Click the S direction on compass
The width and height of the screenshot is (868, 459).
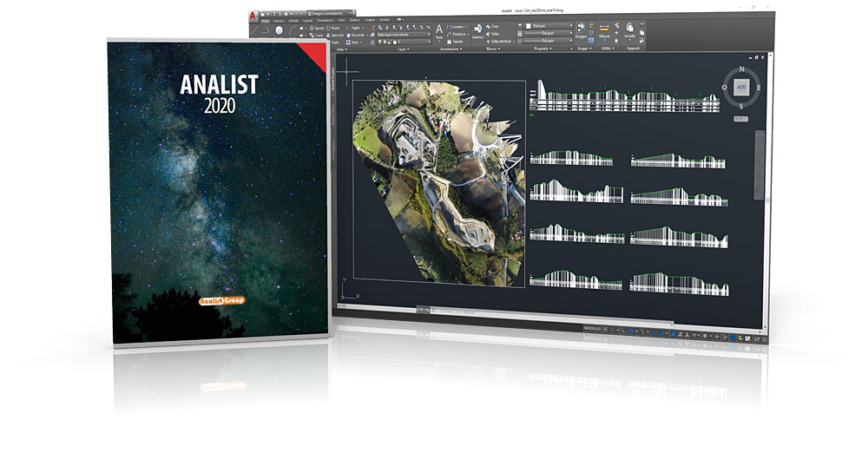(x=742, y=107)
